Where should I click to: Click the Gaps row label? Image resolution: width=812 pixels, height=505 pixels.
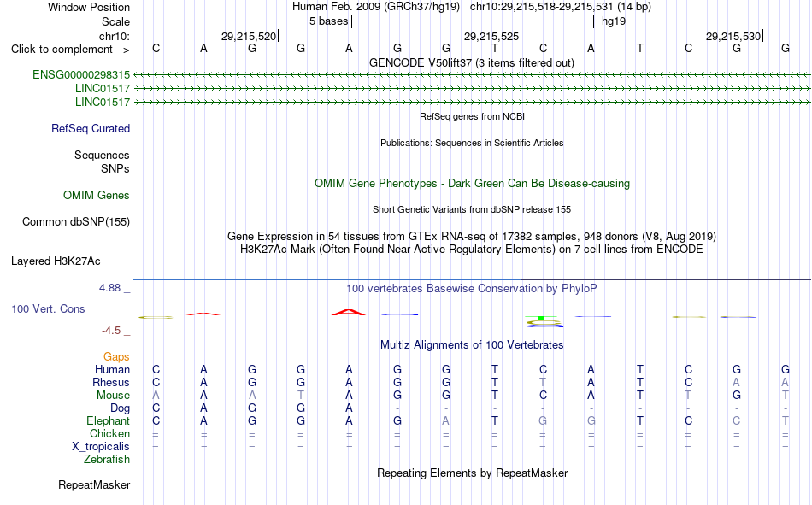point(116,356)
